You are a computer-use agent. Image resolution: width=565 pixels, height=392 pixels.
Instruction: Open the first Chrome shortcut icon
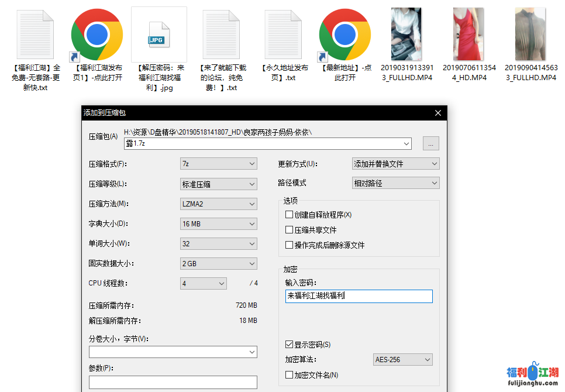(x=97, y=35)
